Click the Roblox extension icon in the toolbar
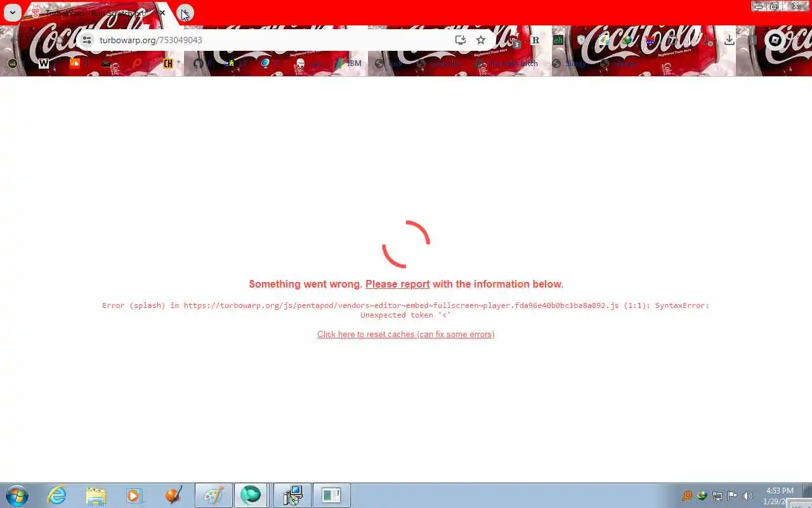This screenshot has height=508, width=812. pos(775,40)
